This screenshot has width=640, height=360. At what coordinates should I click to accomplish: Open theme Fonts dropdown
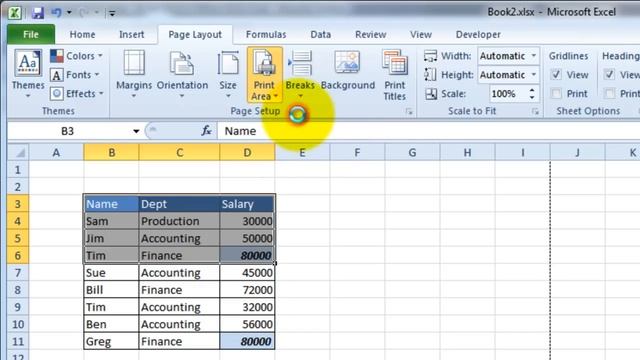(x=75, y=75)
